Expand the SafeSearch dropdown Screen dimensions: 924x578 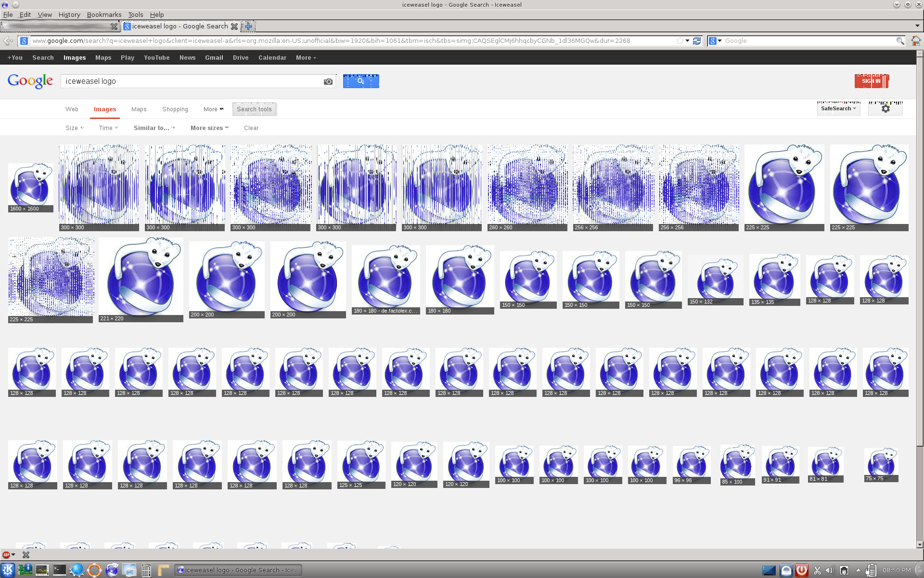[838, 109]
